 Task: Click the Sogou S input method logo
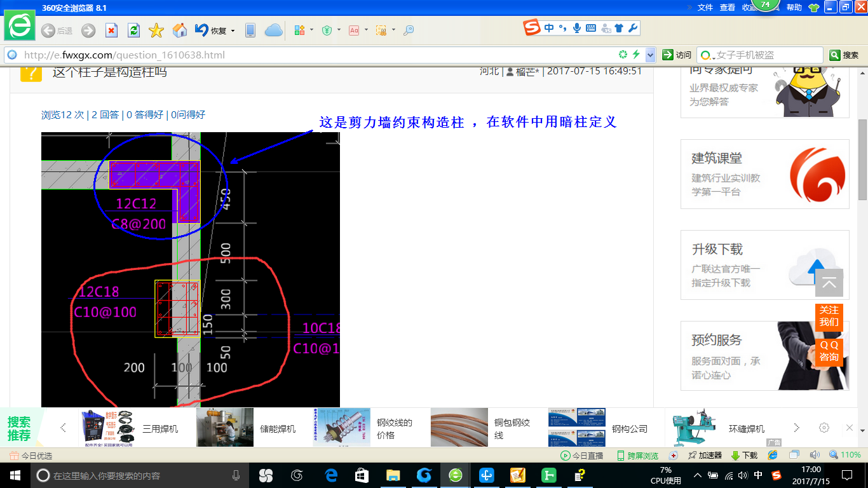532,28
